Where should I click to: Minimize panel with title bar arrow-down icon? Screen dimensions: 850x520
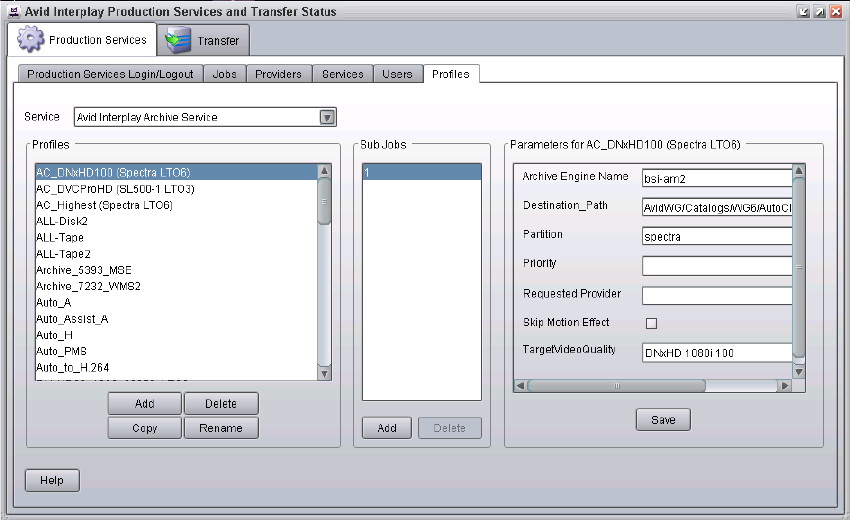coord(803,11)
